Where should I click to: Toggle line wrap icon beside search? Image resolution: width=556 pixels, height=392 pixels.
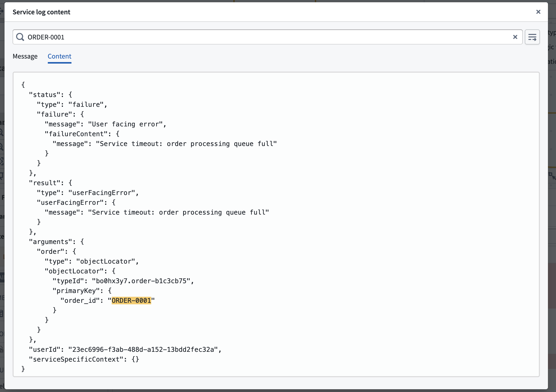click(532, 37)
